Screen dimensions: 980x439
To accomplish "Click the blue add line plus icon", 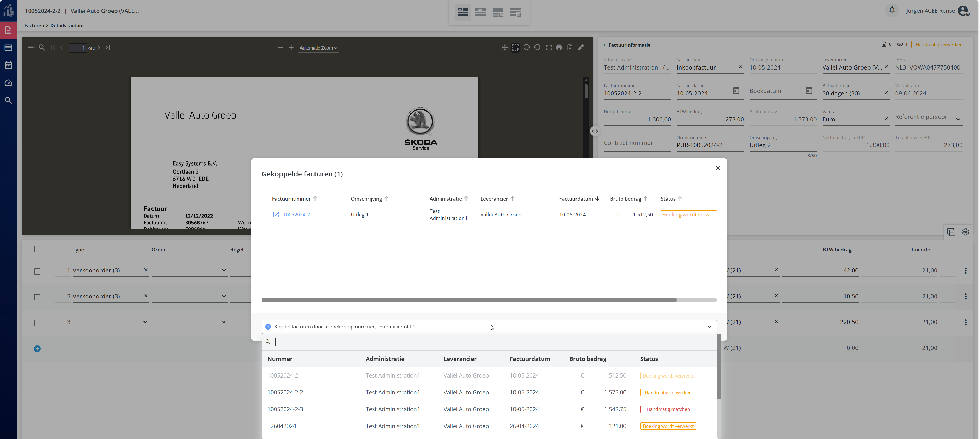I will [x=37, y=348].
